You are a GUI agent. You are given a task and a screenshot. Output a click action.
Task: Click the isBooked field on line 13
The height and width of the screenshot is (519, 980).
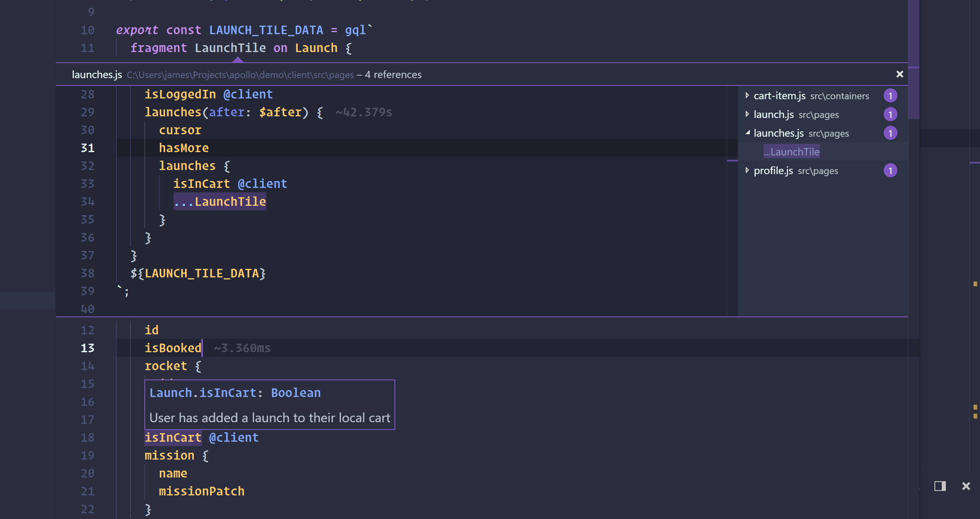pyautogui.click(x=173, y=348)
